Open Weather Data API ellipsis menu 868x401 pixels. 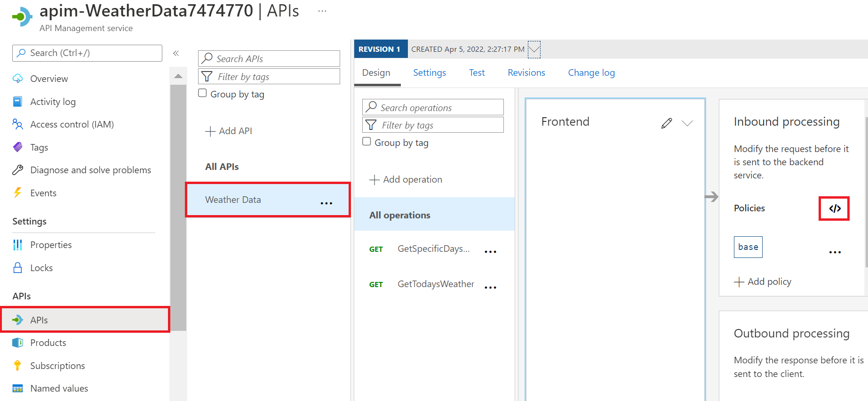pyautogui.click(x=326, y=203)
